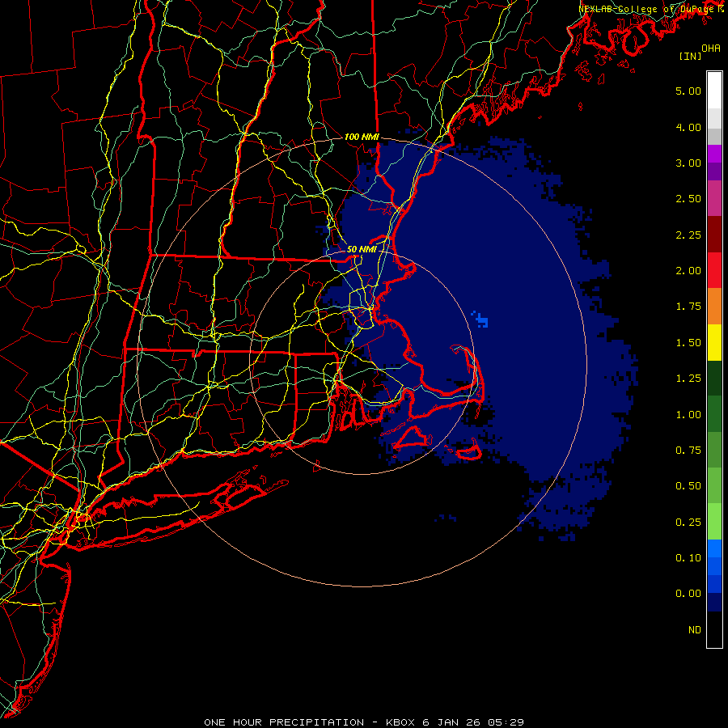Click the [IN] units label

(690, 56)
